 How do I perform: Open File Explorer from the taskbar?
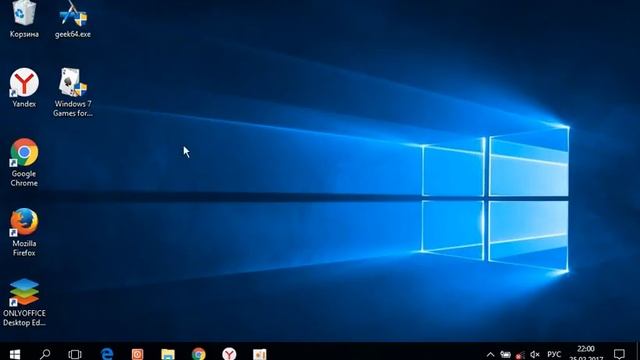[x=168, y=353]
